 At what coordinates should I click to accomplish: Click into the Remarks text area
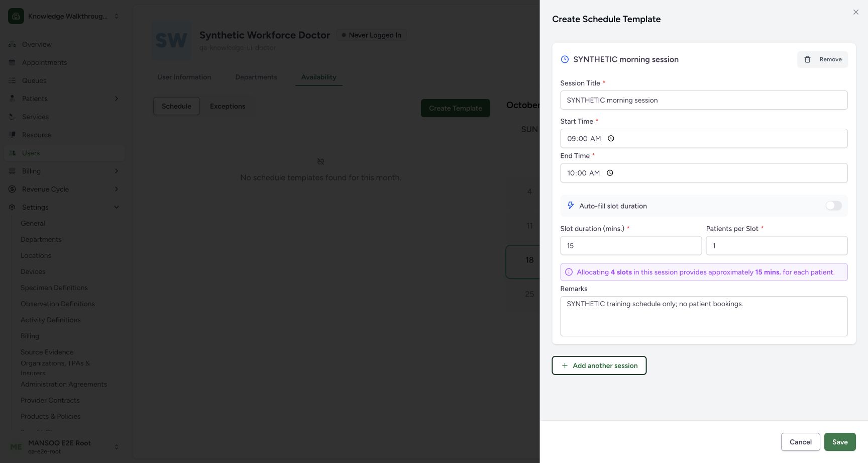(704, 316)
